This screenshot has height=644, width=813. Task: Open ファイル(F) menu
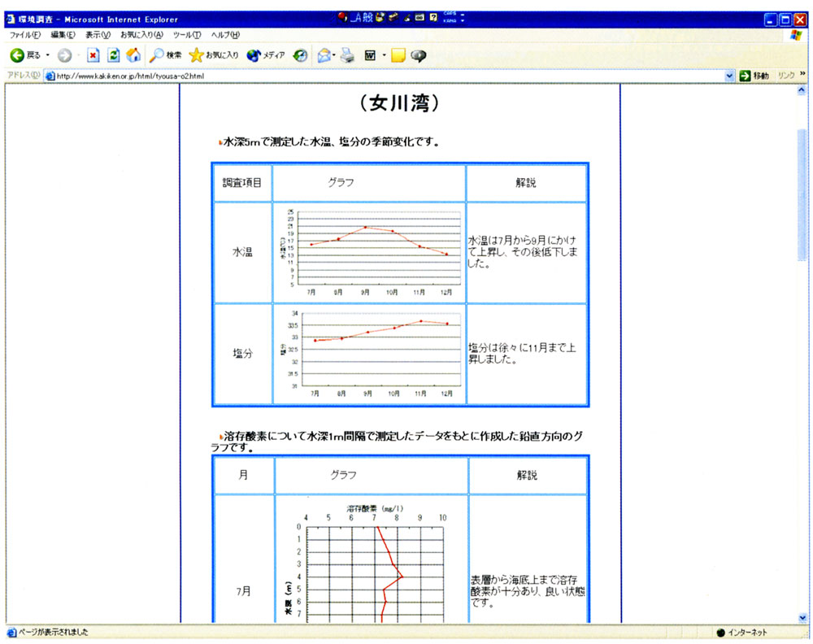(25, 35)
